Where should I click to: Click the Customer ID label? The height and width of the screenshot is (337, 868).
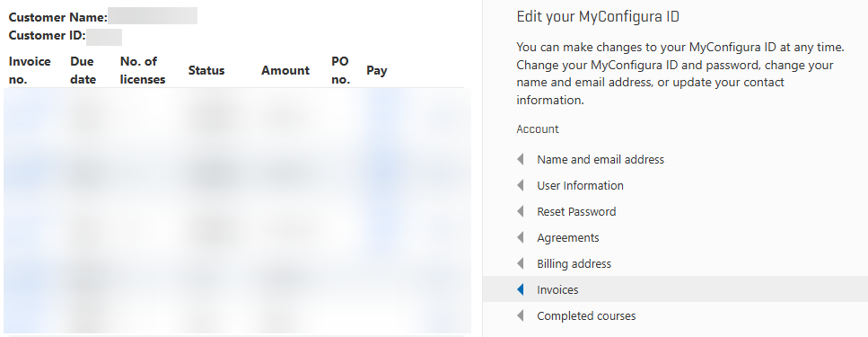pos(47,35)
